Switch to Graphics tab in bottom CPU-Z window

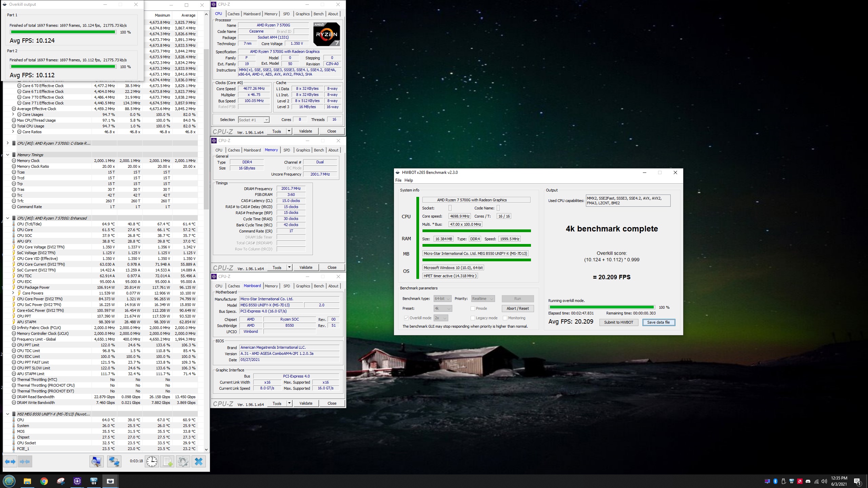pos(303,286)
